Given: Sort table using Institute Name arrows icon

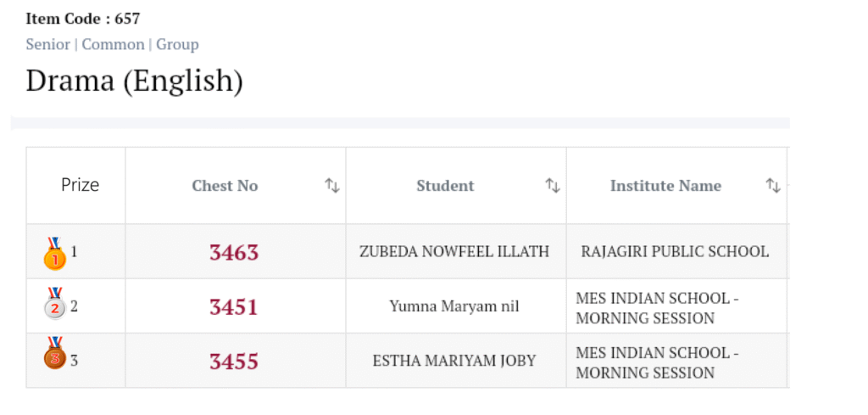Looking at the screenshot, I should [772, 185].
